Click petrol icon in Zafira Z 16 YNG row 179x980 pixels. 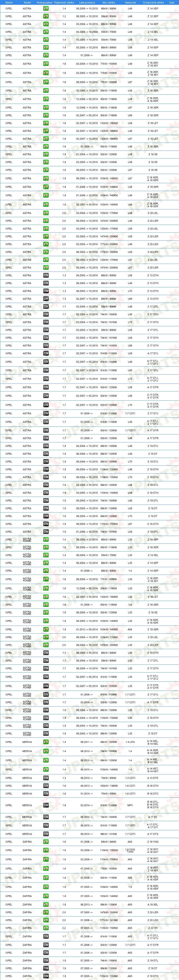click(46, 842)
